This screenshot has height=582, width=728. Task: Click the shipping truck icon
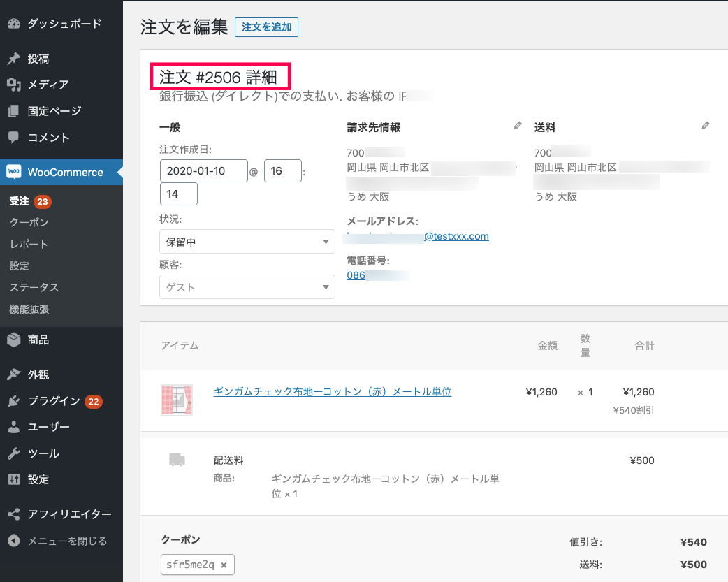(x=177, y=460)
